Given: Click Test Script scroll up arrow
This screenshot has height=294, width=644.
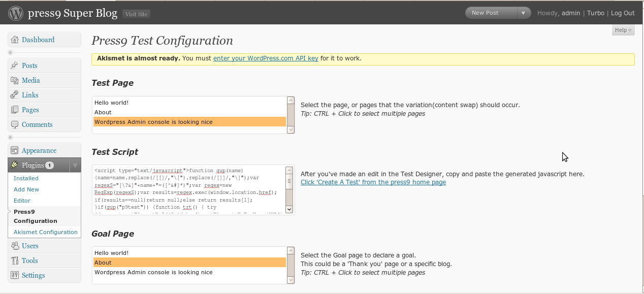Looking at the screenshot, I should pyautogui.click(x=289, y=170).
